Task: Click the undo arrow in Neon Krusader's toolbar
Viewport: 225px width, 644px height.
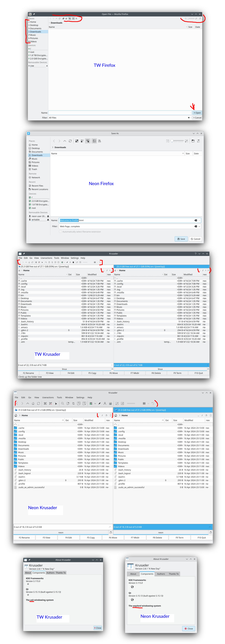Action: [153, 404]
